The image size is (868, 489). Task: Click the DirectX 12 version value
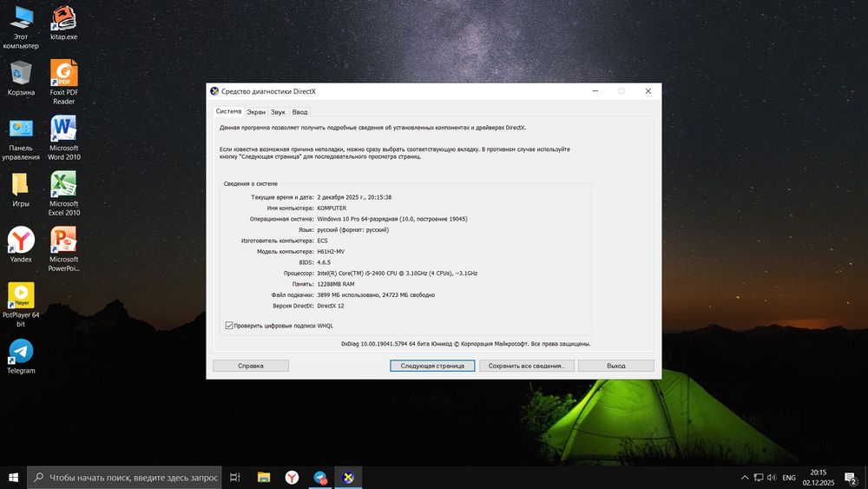[331, 306]
